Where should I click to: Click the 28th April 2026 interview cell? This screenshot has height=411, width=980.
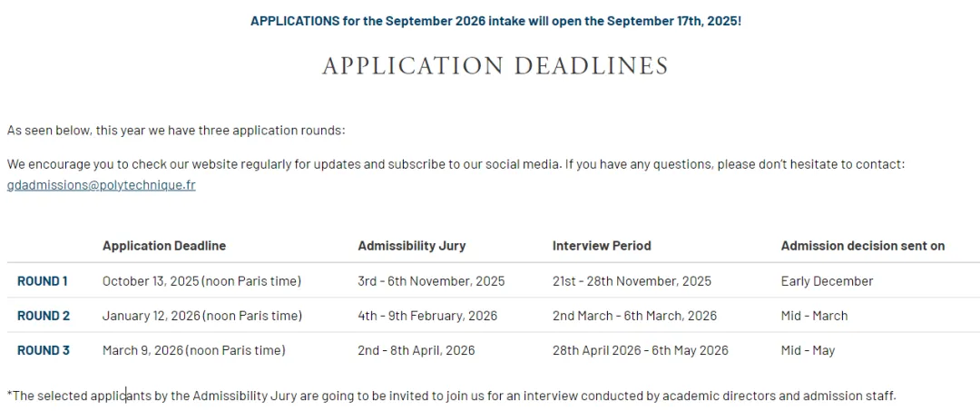[x=640, y=350]
